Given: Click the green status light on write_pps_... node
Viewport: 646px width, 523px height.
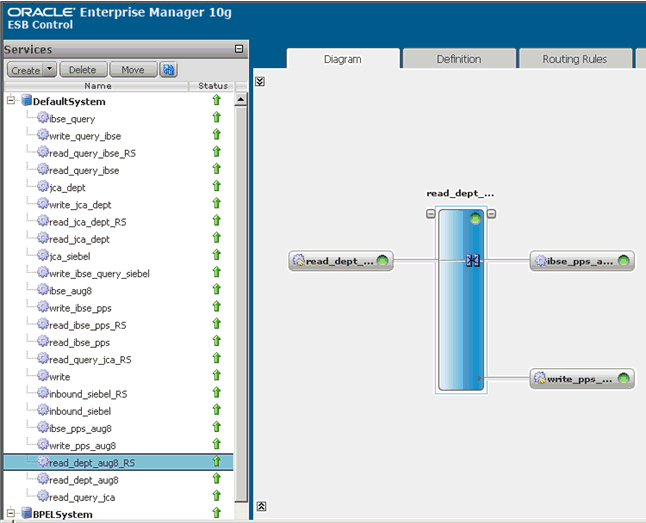Looking at the screenshot, I should (x=624, y=378).
